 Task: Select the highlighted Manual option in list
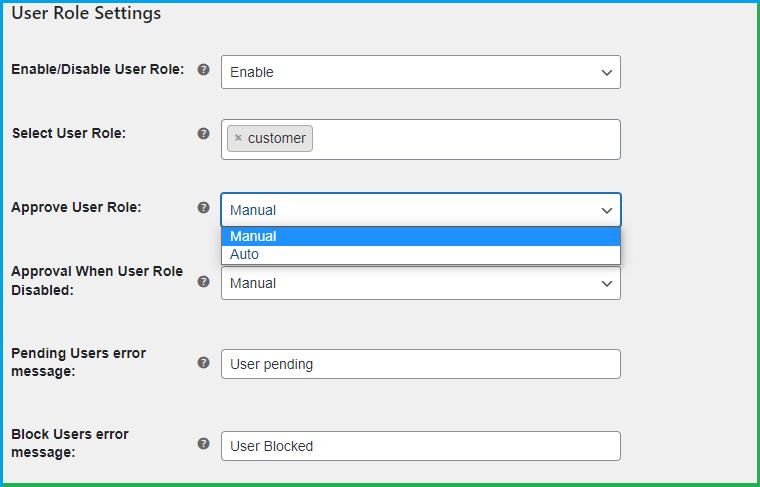click(x=420, y=236)
